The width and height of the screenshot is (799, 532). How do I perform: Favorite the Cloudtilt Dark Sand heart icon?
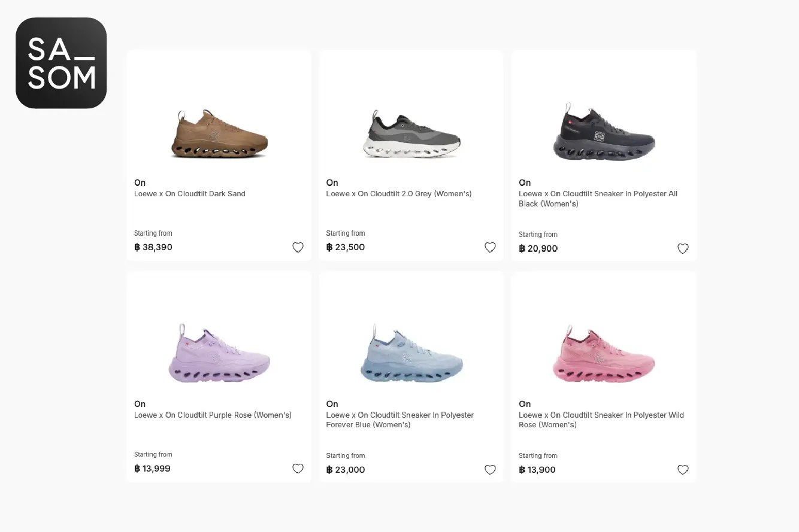point(298,247)
